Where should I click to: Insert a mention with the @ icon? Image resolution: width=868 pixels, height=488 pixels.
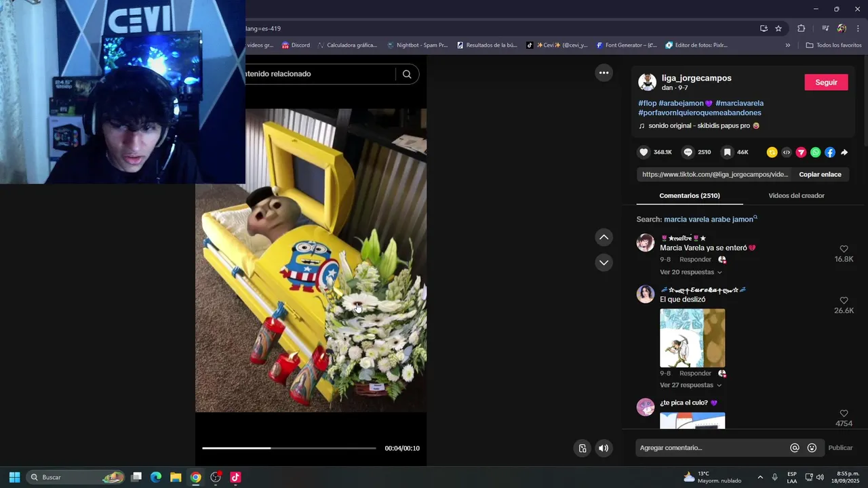click(795, 448)
